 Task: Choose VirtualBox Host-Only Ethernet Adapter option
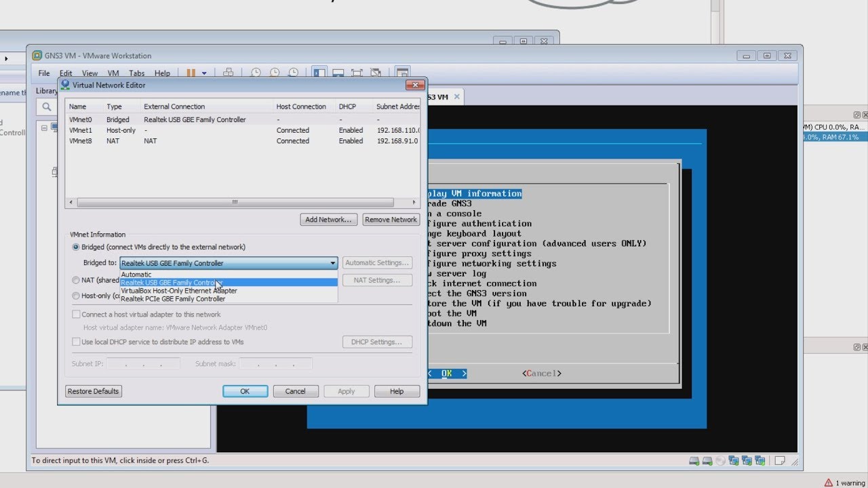[x=229, y=291]
